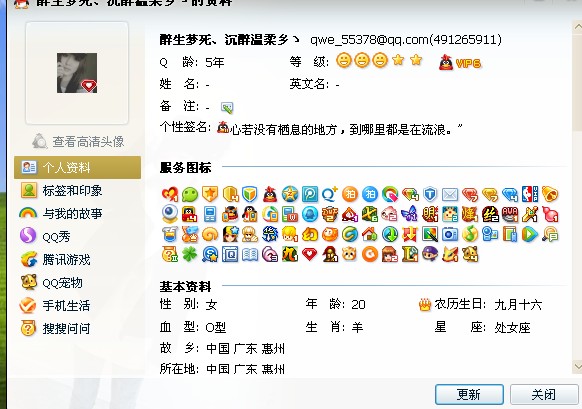This screenshot has height=409, width=582.
Task: Click the green download globe icon
Action: pos(390,234)
